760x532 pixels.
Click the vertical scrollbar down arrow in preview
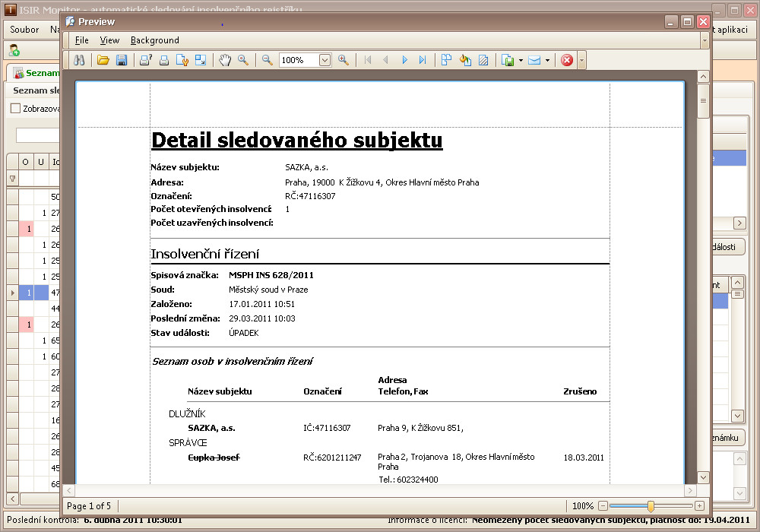(x=703, y=477)
